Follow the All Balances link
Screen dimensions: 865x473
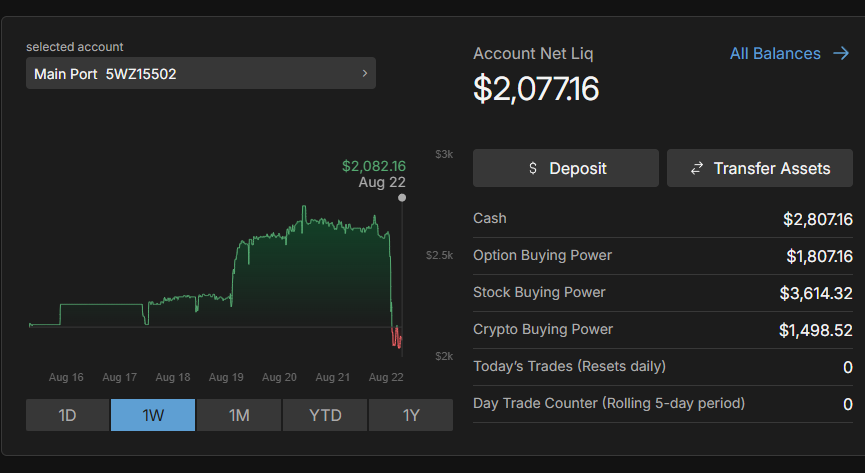tap(775, 54)
